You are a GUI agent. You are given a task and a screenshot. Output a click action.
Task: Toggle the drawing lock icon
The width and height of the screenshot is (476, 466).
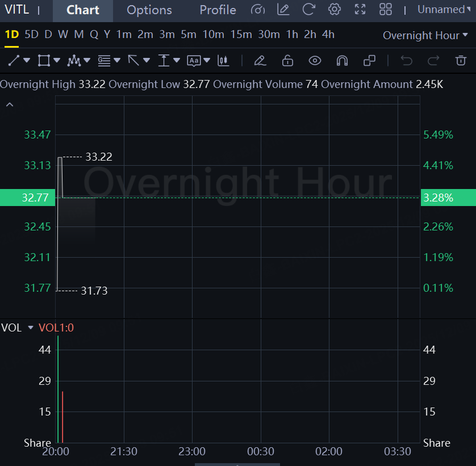click(287, 60)
